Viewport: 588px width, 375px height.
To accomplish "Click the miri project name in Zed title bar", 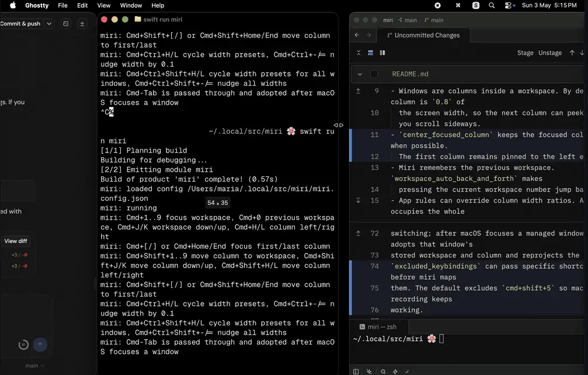I will coord(388,20).
